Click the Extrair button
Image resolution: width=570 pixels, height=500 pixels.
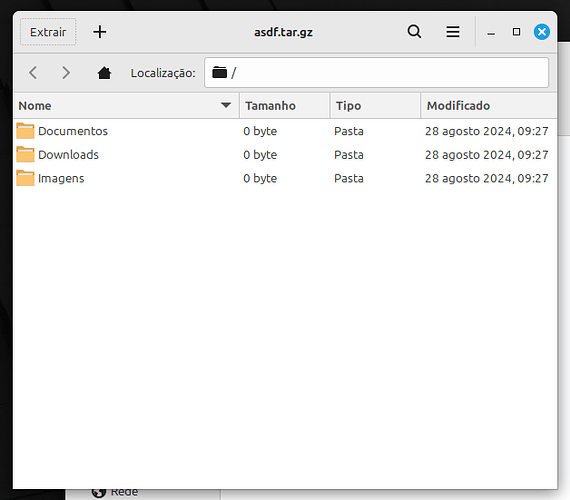click(x=48, y=32)
